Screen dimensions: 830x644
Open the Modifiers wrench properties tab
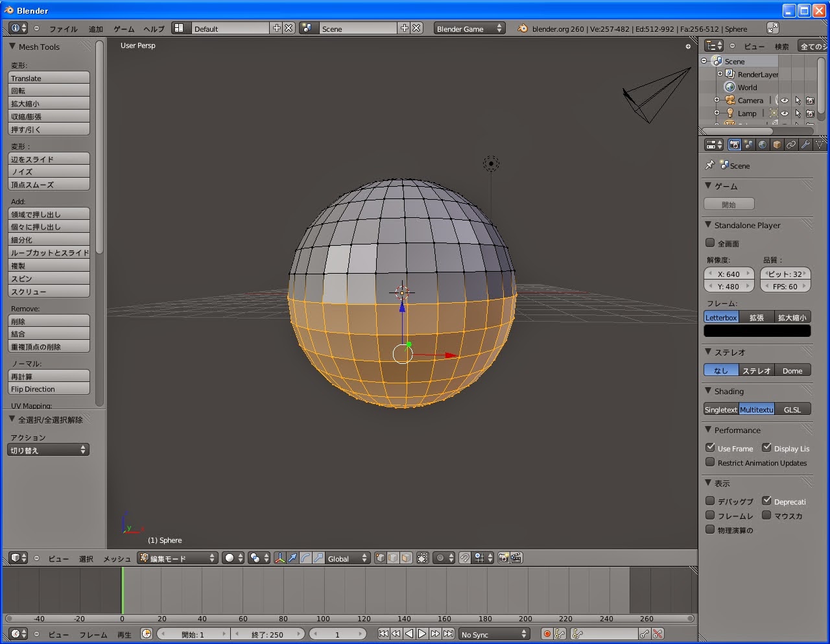click(805, 145)
